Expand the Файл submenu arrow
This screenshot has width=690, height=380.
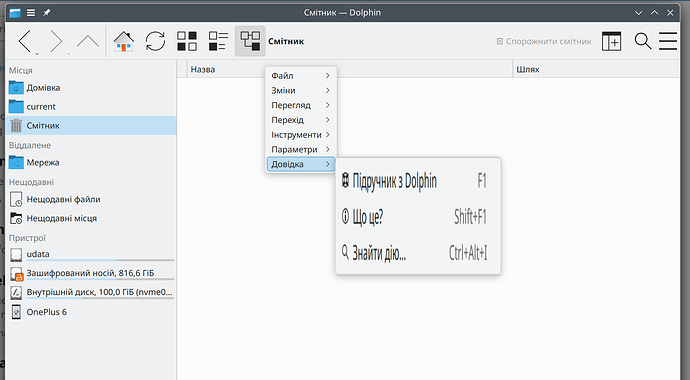(327, 76)
